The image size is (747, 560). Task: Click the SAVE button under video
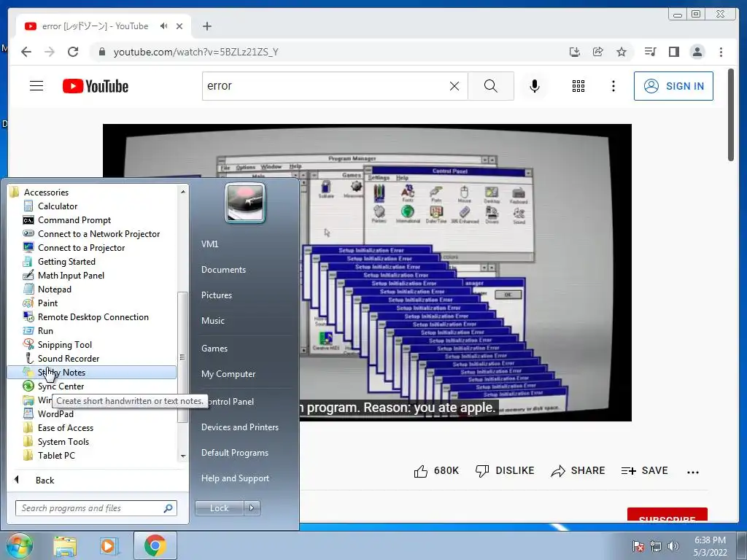tap(644, 471)
